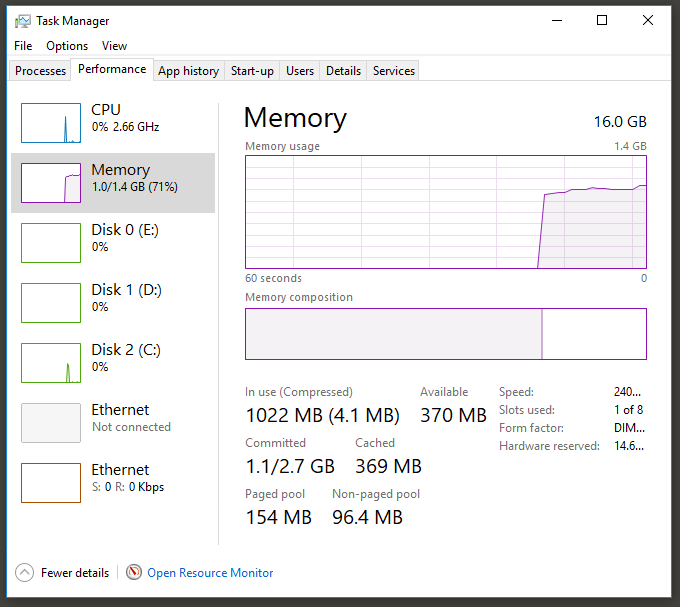
Task: Click the 16.0 GB total memory text
Action: click(x=620, y=122)
